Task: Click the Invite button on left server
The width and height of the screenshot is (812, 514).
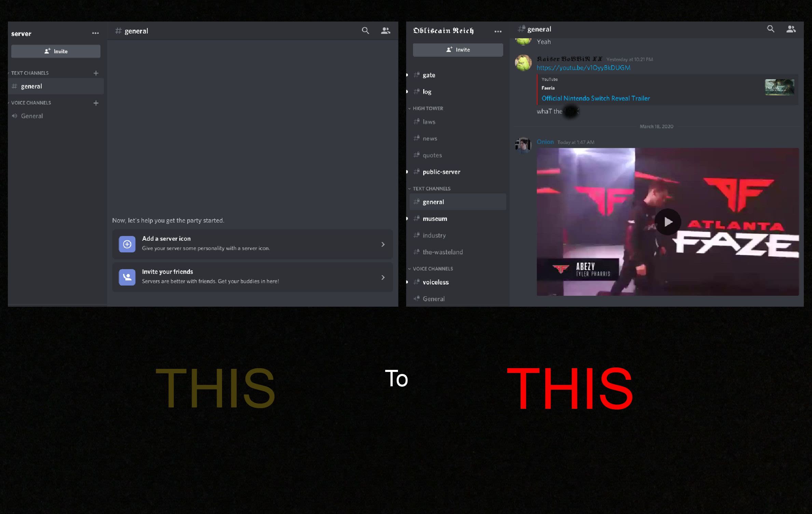Action: coord(56,52)
